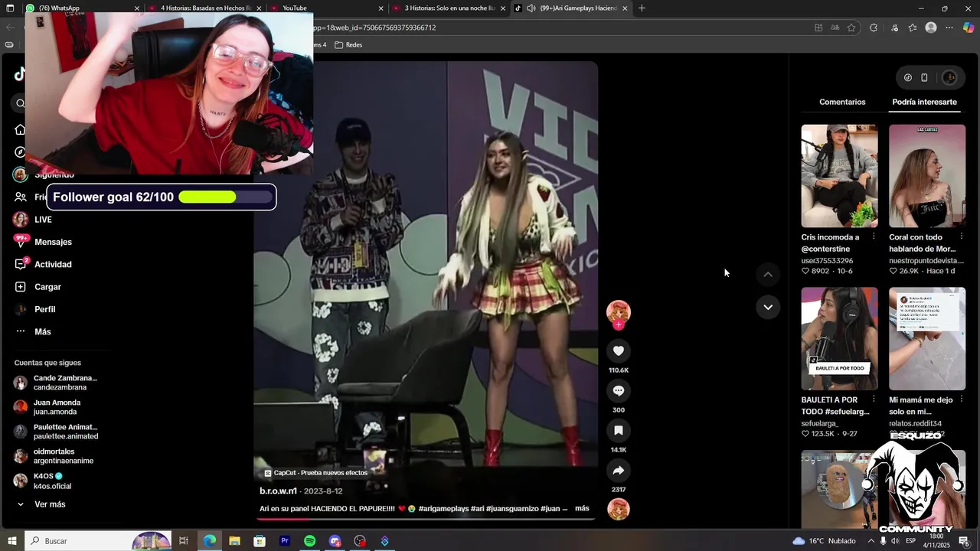Open Edge split screen apps icon
Image resolution: width=980 pixels, height=551 pixels.
coord(818,28)
